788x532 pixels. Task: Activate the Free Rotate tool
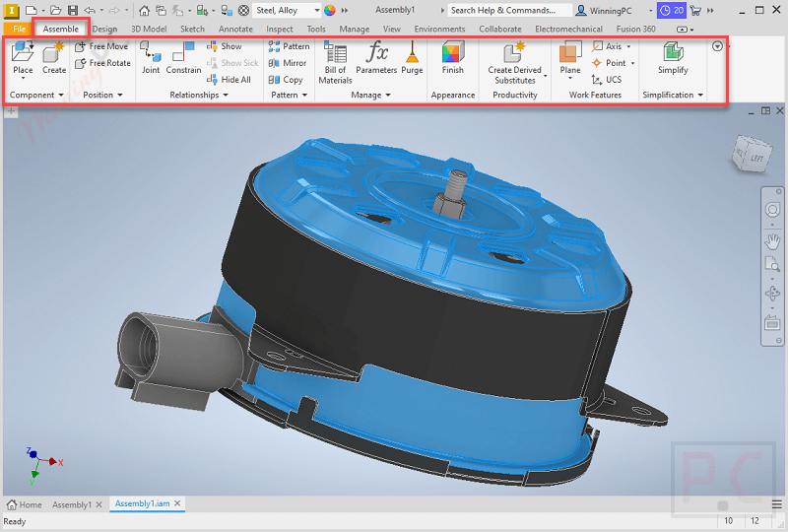(102, 63)
